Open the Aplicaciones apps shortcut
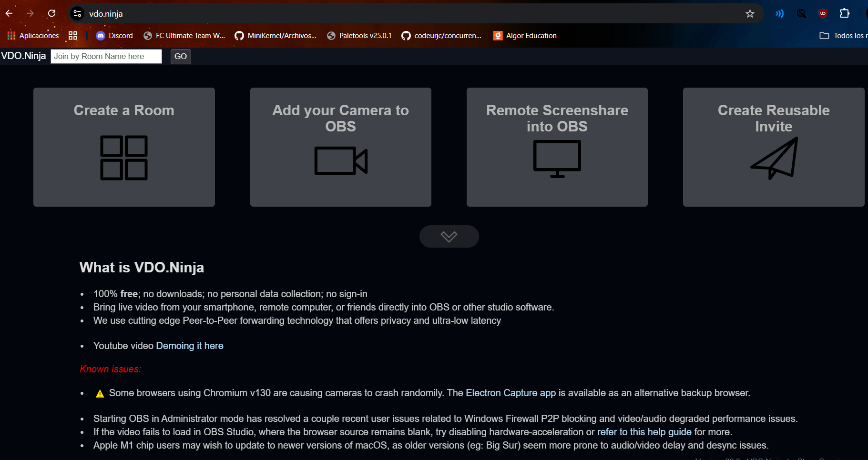The image size is (868, 460). point(33,36)
